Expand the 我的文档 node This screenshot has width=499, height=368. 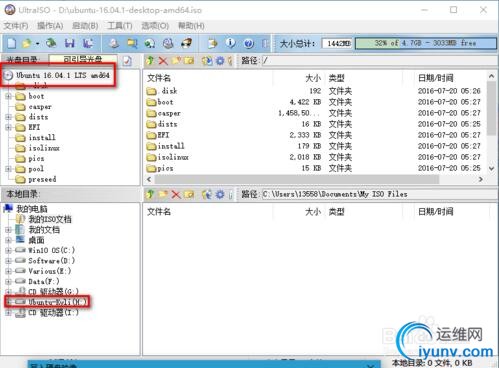tap(9, 230)
